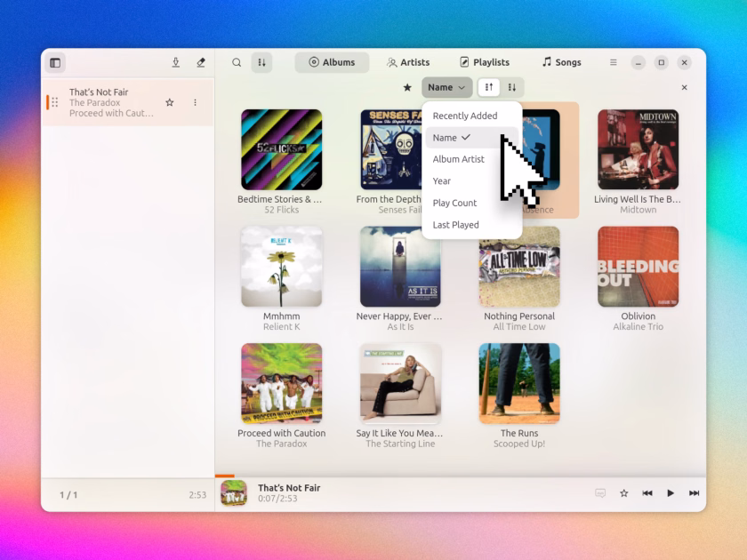Minimize the music player window
This screenshot has height=560, width=747.
pyautogui.click(x=638, y=62)
